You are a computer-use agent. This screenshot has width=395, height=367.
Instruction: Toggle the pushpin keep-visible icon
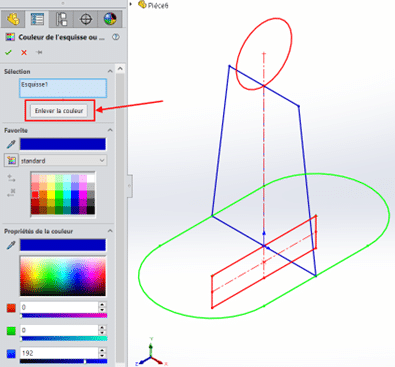click(x=39, y=52)
